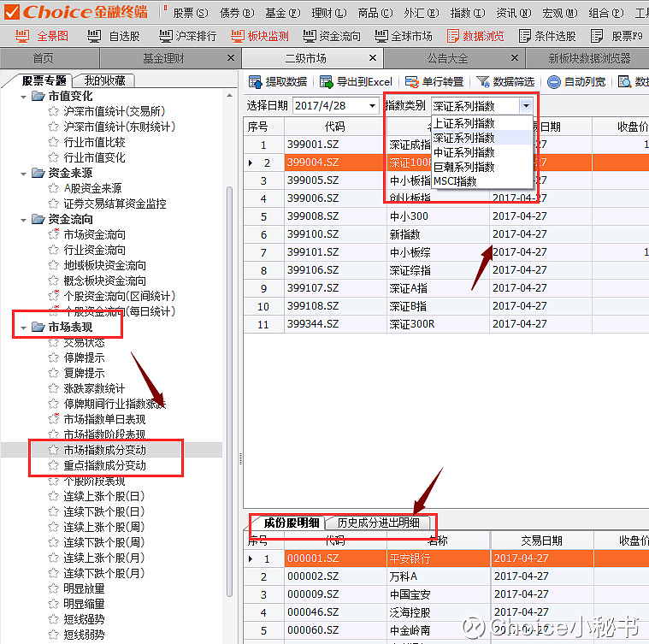This screenshot has width=649, height=644.
Task: Open 证券交易结算资金监控 report
Action: coord(115,204)
